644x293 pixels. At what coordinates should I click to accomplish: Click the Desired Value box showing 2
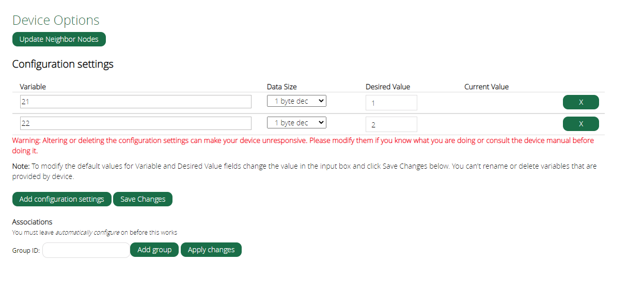point(391,124)
